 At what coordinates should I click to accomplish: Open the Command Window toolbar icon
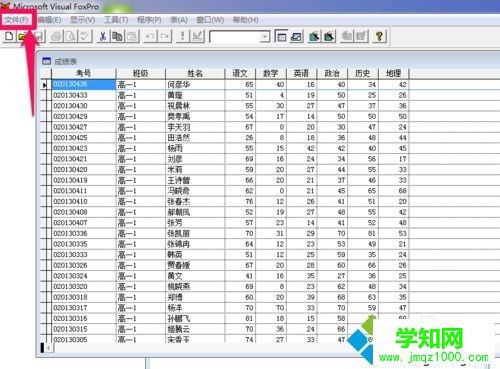pyautogui.click(x=281, y=36)
